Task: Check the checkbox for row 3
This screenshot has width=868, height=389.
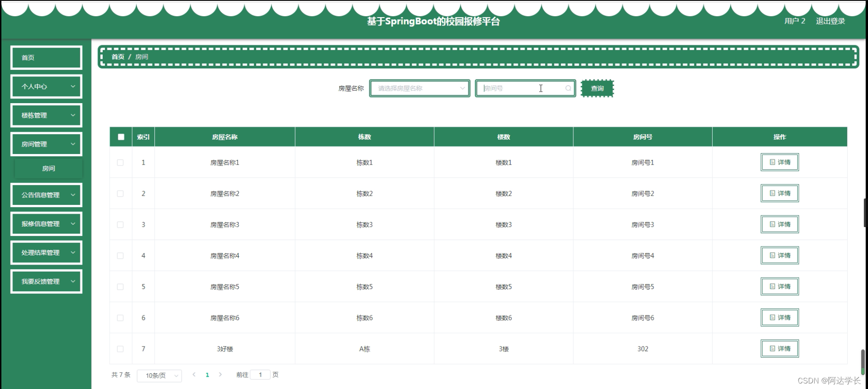Action: (x=120, y=224)
